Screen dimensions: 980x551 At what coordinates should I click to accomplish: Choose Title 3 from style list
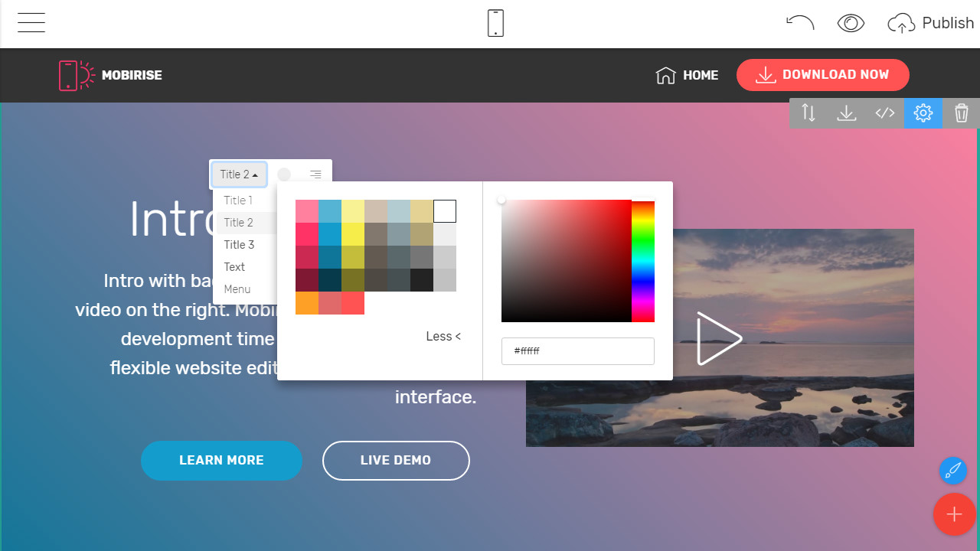click(x=239, y=245)
